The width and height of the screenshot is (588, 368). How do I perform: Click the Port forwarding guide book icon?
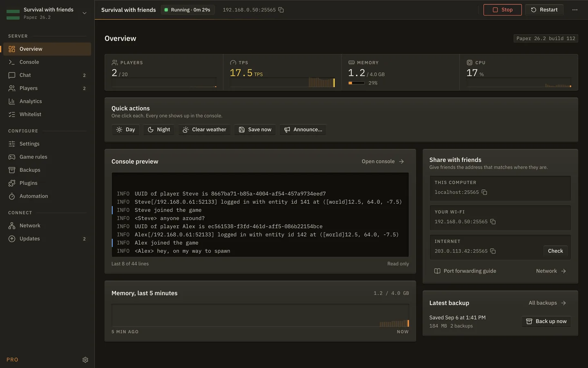point(437,271)
